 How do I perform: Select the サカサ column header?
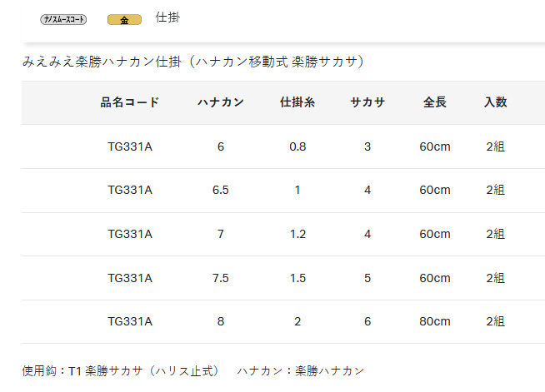pyautogui.click(x=367, y=102)
